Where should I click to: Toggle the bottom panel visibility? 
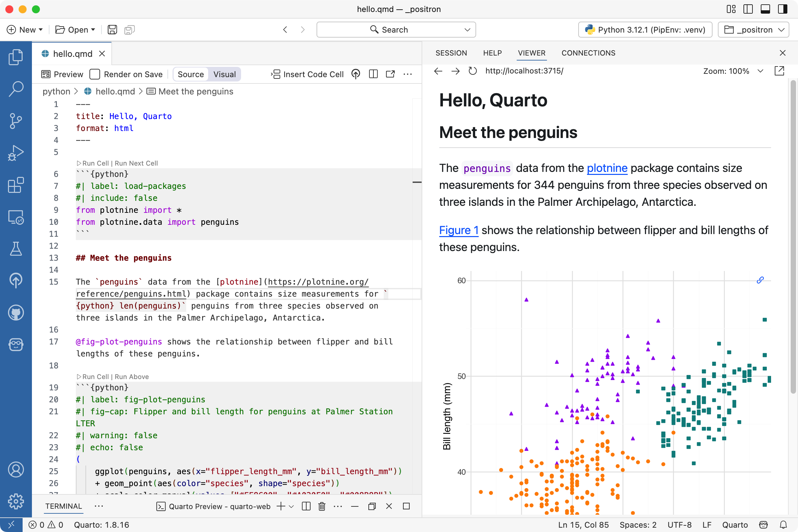pyautogui.click(x=765, y=9)
